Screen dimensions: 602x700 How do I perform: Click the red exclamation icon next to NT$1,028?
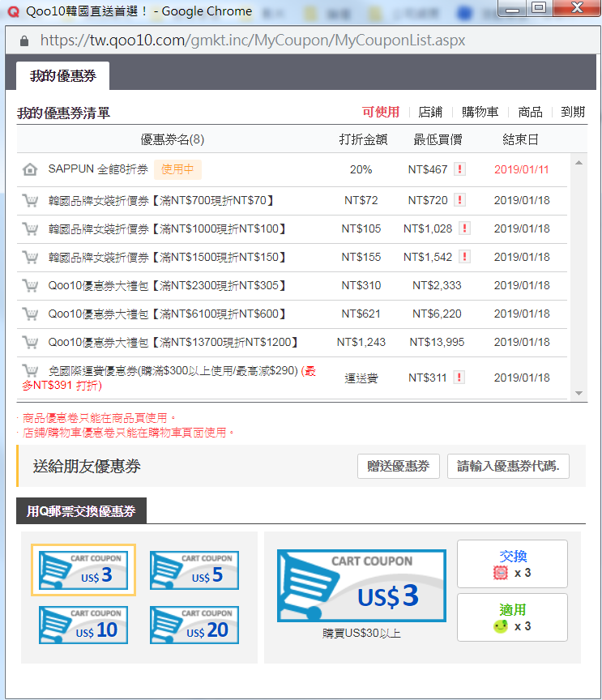[x=464, y=228]
